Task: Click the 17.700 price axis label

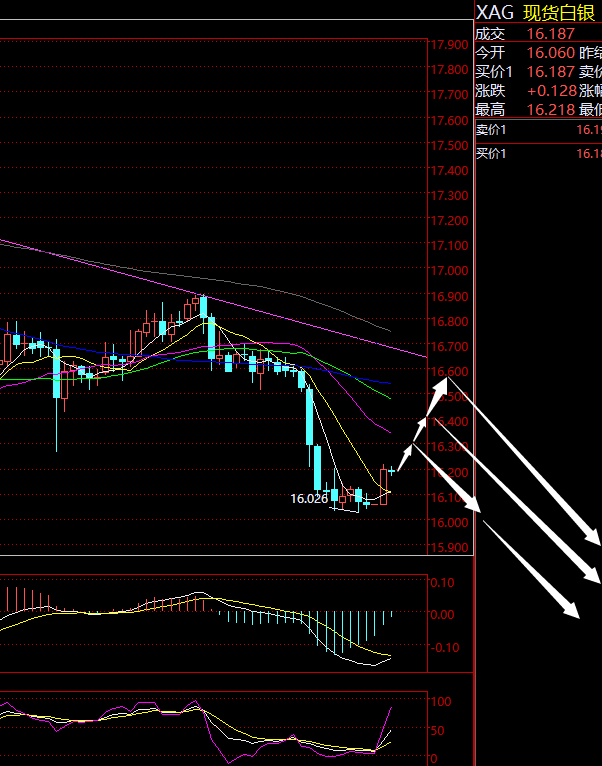Action: tap(449, 95)
